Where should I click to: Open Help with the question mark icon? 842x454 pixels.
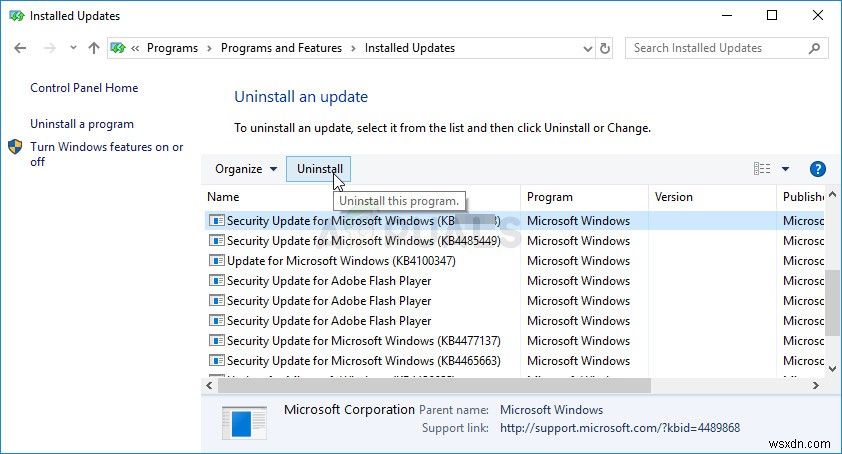(x=817, y=170)
